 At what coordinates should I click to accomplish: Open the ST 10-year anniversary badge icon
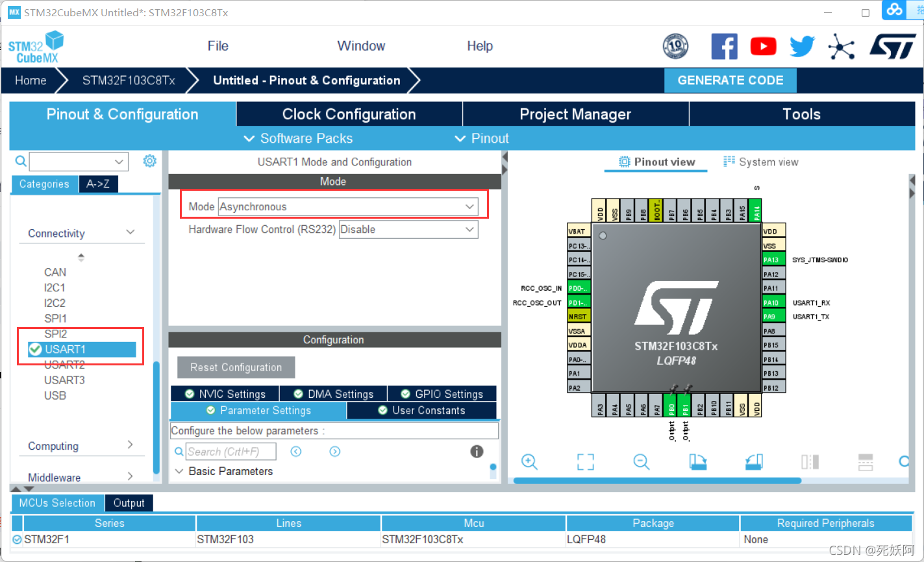pyautogui.click(x=675, y=46)
